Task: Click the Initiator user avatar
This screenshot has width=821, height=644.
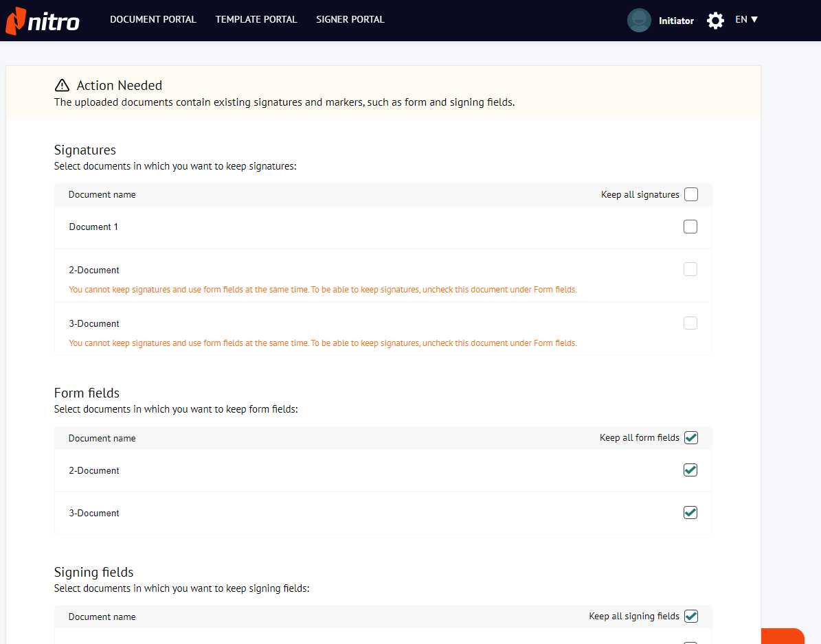Action: tap(639, 21)
